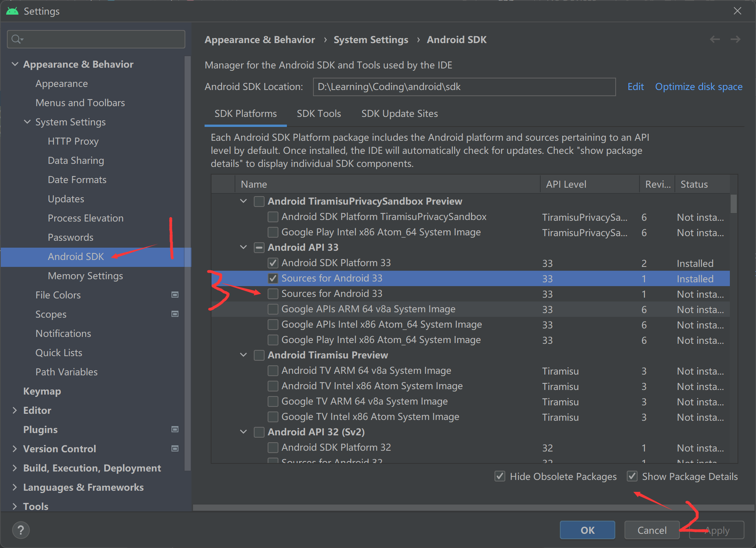Click System Settings breadcrumb
The height and width of the screenshot is (548, 756).
click(x=371, y=40)
